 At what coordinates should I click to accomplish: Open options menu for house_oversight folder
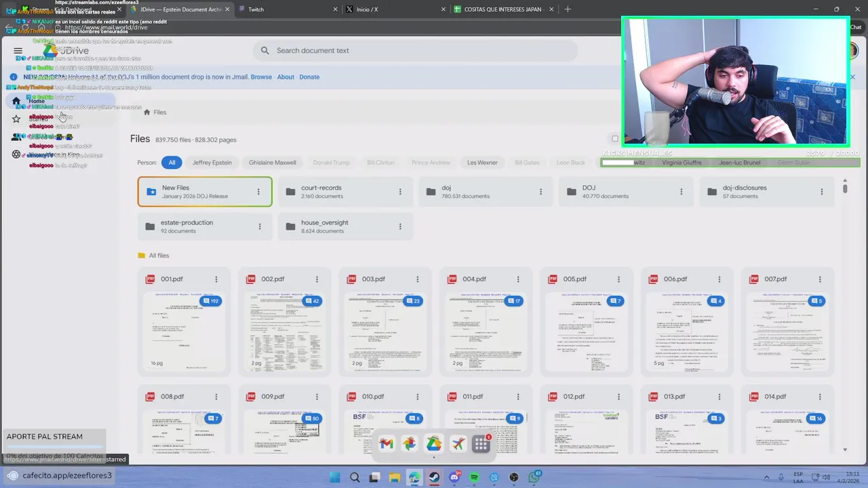(x=400, y=226)
